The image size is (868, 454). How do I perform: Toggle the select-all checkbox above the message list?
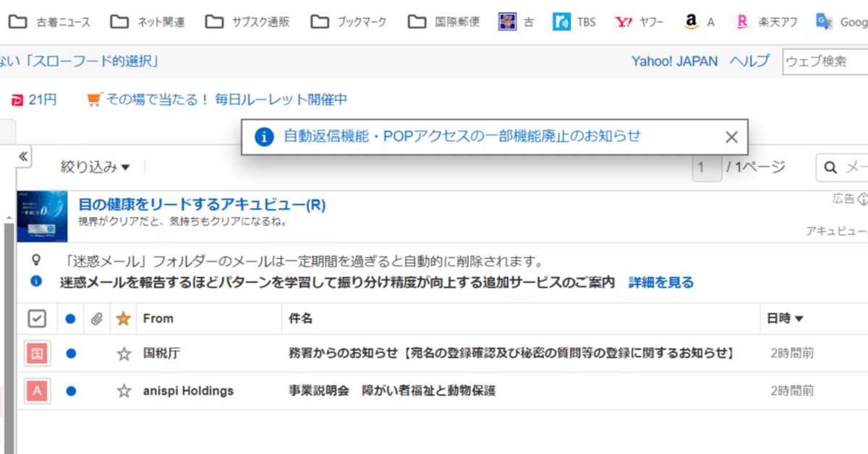point(37,318)
